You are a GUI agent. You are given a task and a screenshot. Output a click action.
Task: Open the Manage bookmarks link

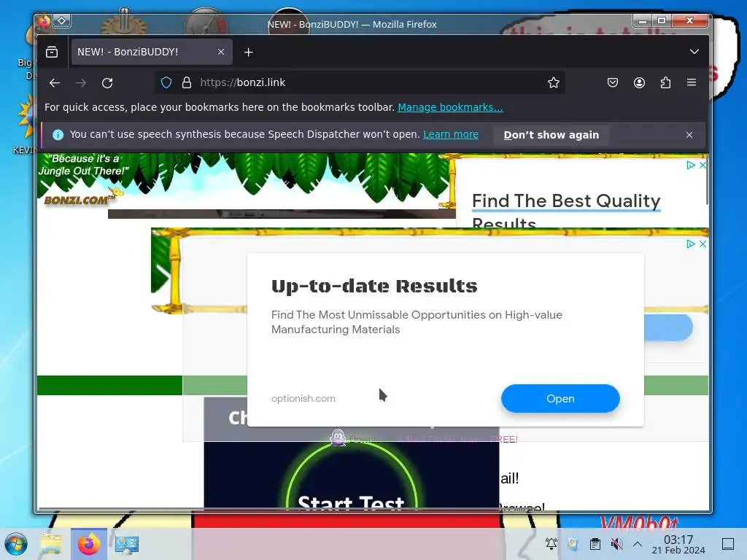[x=450, y=107]
